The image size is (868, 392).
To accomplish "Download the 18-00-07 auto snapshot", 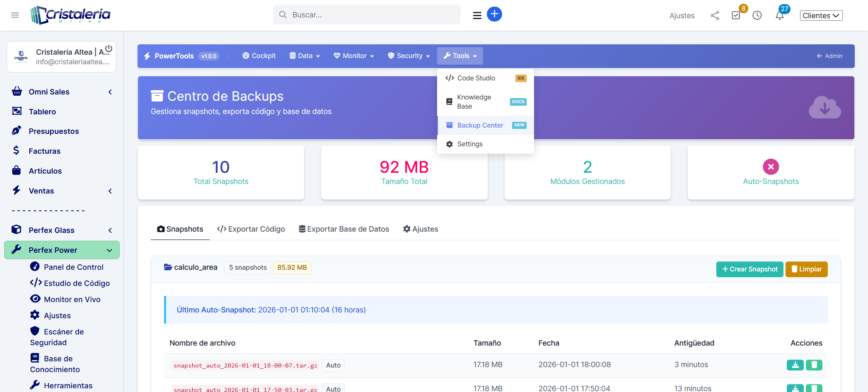I will 795,365.
